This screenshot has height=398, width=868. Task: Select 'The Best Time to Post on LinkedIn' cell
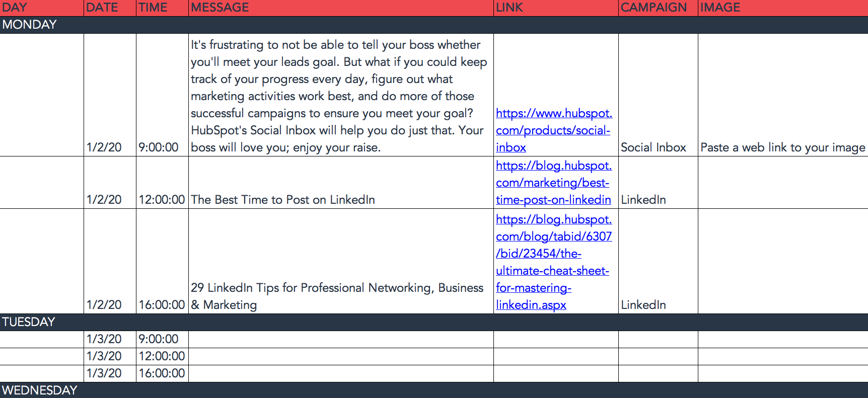341,183
